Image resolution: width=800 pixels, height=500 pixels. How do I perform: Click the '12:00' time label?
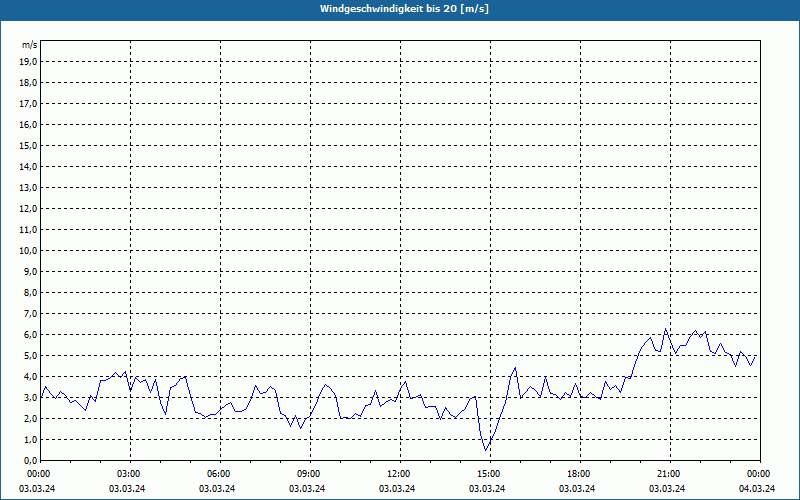tap(400, 474)
